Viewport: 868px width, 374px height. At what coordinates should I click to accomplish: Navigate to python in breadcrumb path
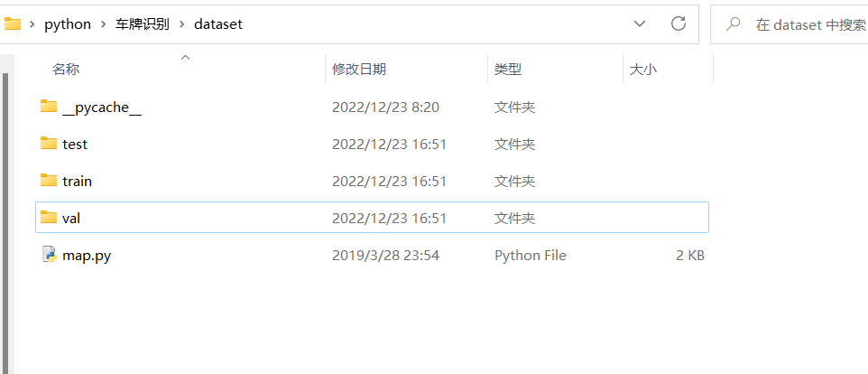pyautogui.click(x=68, y=24)
